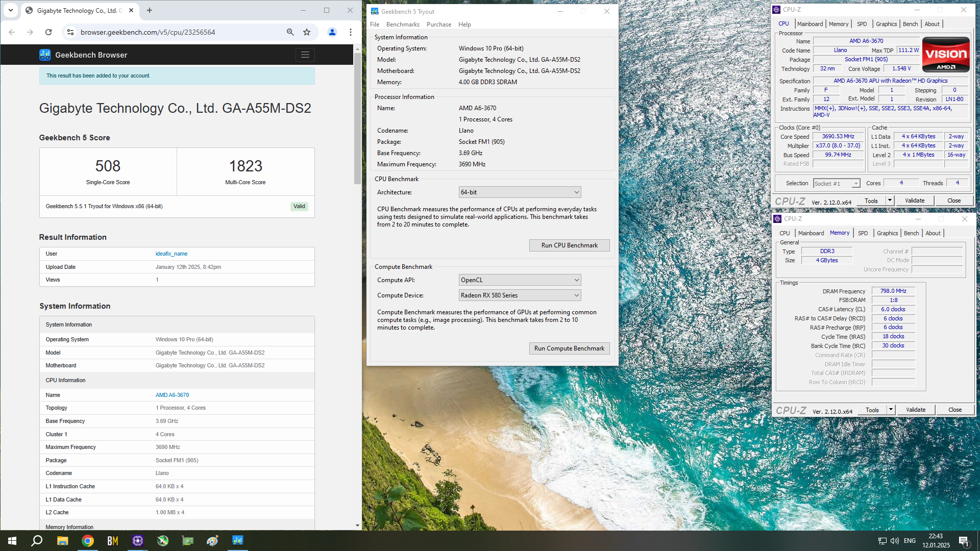Click the green Valid badge
980x551 pixels.
click(x=299, y=207)
